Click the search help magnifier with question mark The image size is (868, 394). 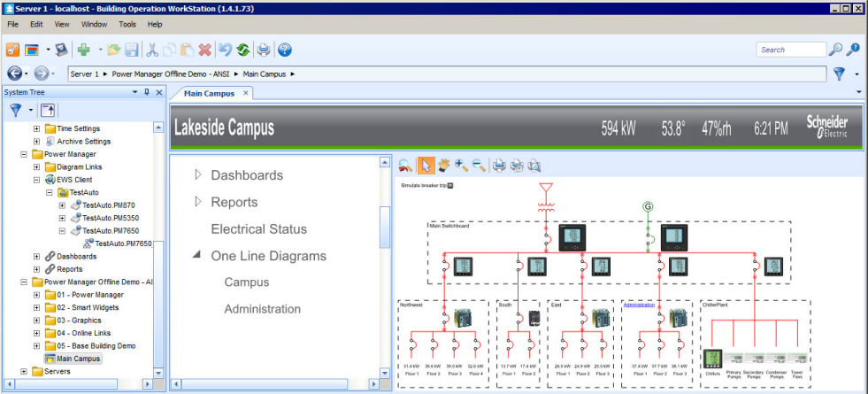click(x=854, y=50)
